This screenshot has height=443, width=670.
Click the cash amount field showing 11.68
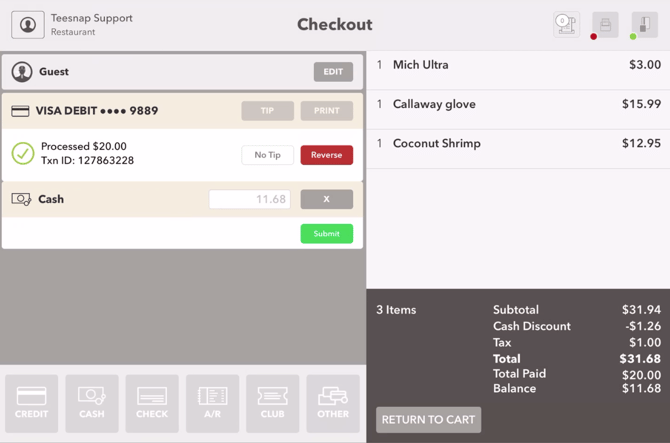tap(250, 199)
